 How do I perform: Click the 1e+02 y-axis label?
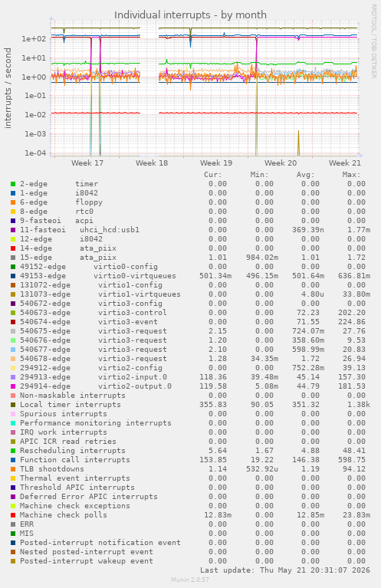point(34,39)
